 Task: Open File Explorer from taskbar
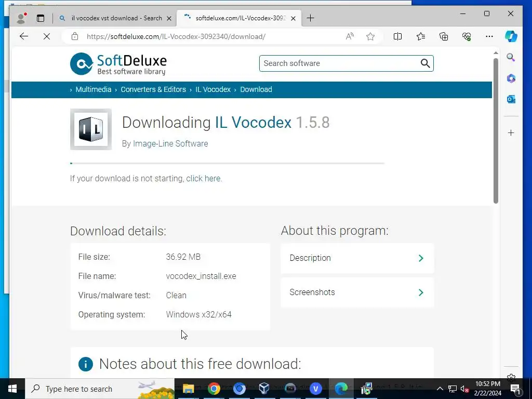coord(188,389)
